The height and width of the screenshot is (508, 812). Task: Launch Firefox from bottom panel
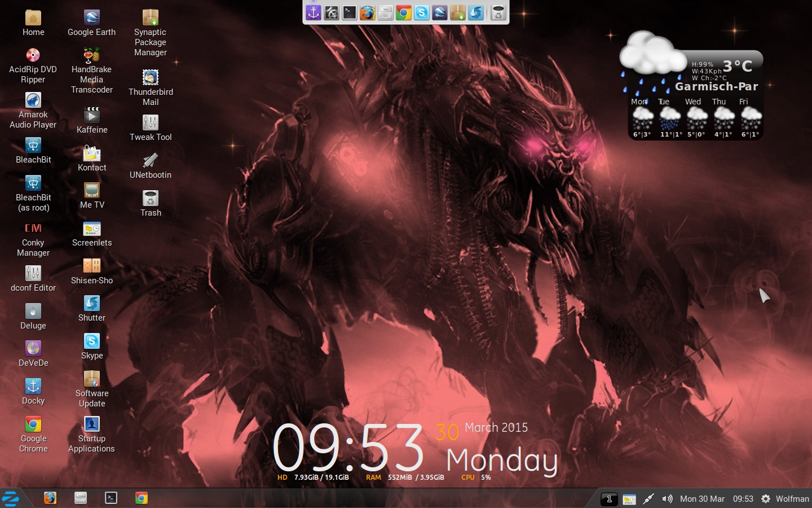[50, 498]
